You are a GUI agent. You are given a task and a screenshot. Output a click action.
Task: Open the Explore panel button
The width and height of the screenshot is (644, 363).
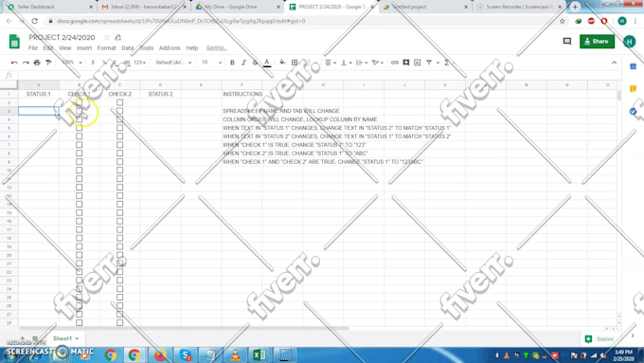pyautogui.click(x=599, y=338)
